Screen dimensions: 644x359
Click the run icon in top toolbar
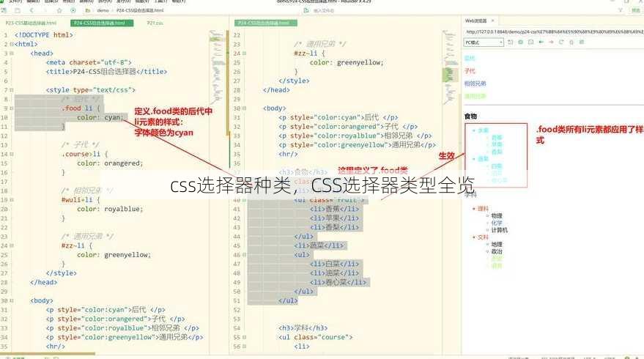pyautogui.click(x=73, y=10)
